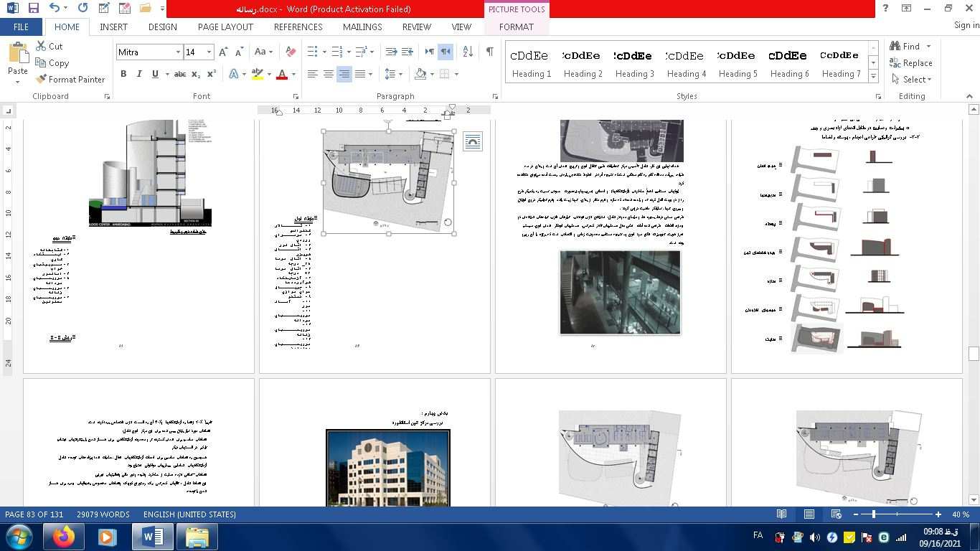Viewport: 980px width, 551px height.
Task: Open Layout Options next to selected picture
Action: click(472, 141)
